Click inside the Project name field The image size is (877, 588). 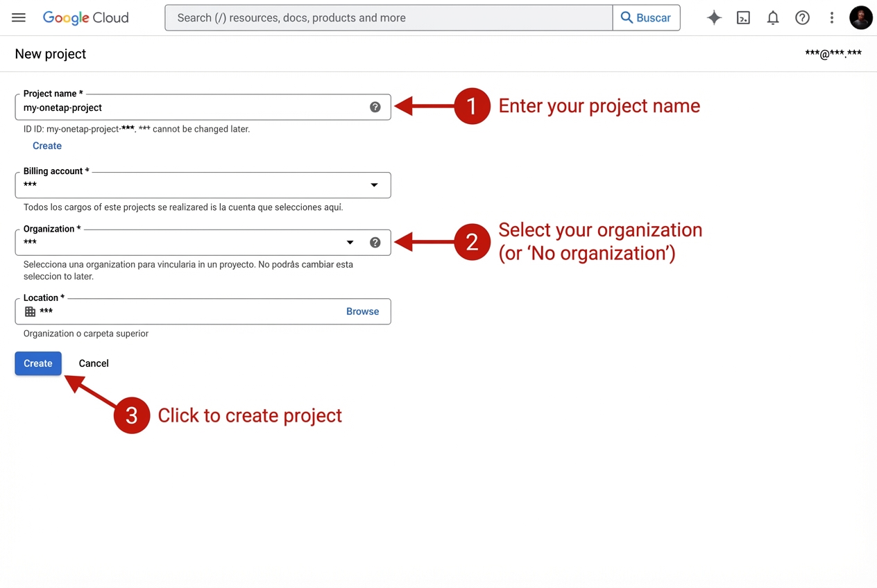[173, 107]
